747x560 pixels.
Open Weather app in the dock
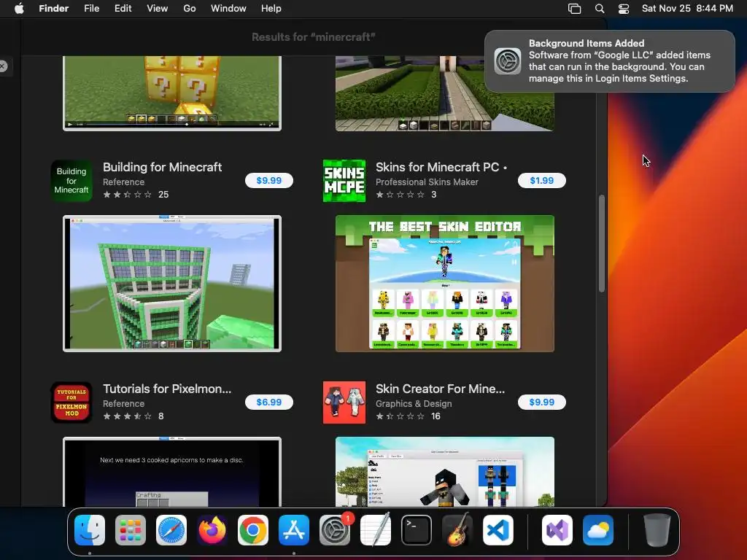pos(598,530)
